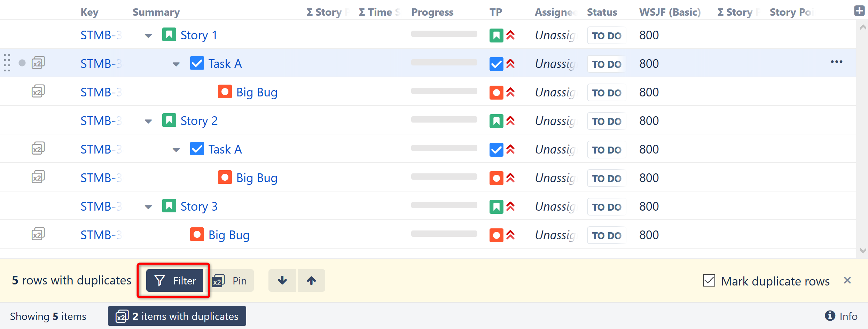Click the duplicate x2 icon beside highlighted Task A
The image size is (868, 329).
click(38, 63)
